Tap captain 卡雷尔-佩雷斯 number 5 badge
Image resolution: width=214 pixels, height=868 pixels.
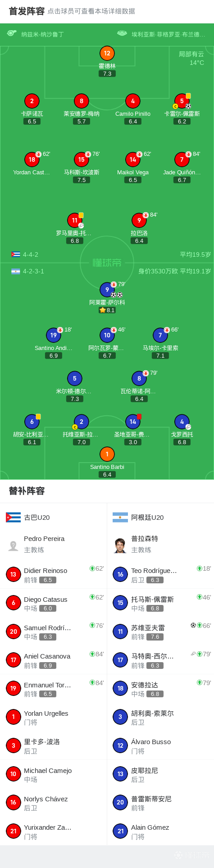click(182, 101)
